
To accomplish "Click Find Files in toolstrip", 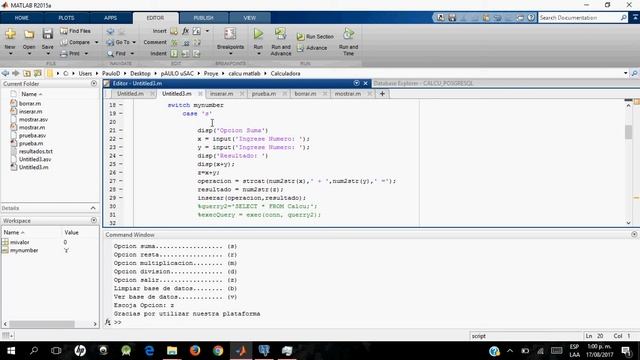I will tap(76, 31).
